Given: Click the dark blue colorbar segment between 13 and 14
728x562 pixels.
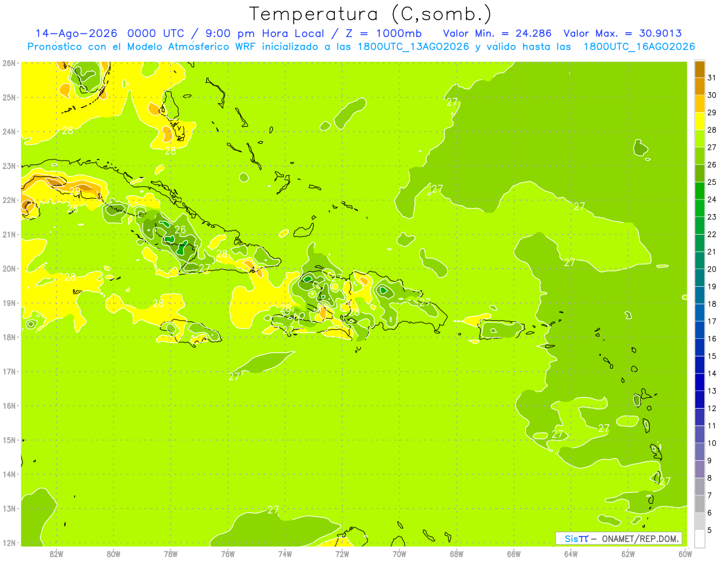Looking at the screenshot, I should pos(699,382).
